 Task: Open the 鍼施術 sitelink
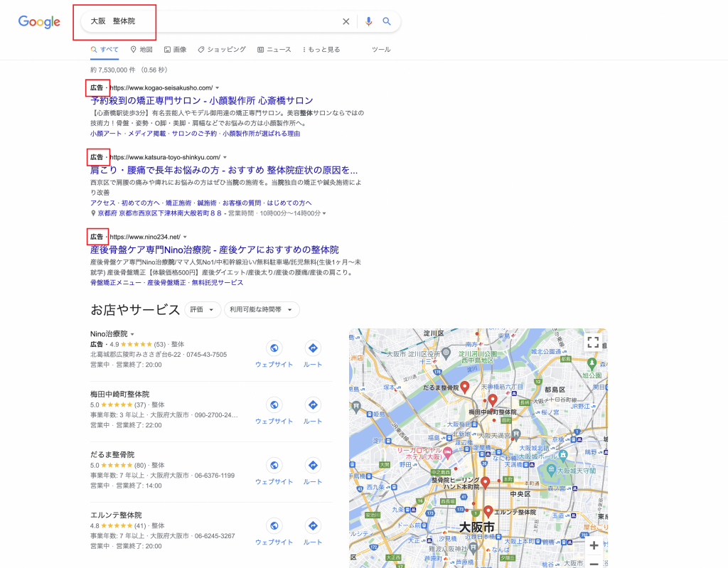coord(207,203)
